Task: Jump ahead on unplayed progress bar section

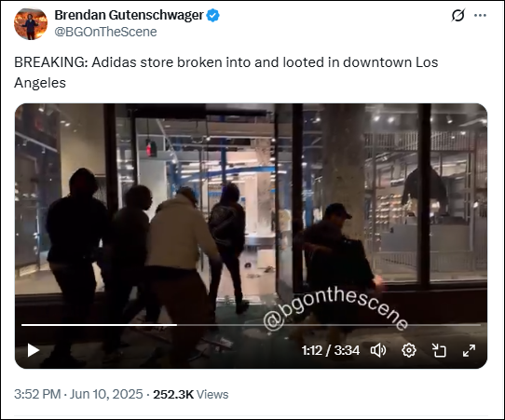Action: tap(329, 325)
